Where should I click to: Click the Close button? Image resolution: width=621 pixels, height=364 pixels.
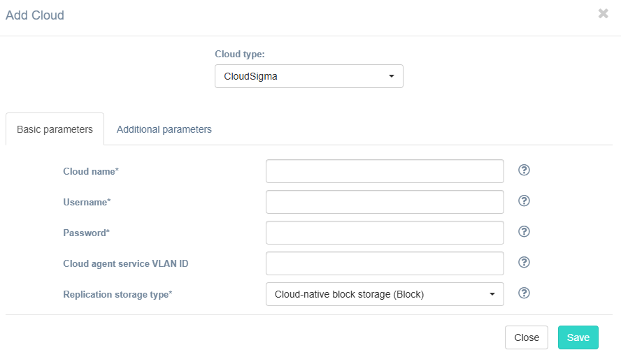(527, 337)
